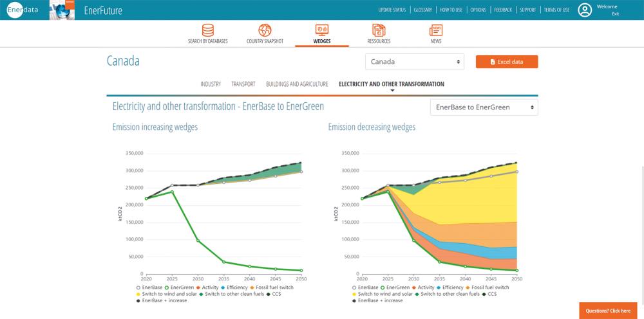
Task: Open the Support link
Action: [528, 10]
